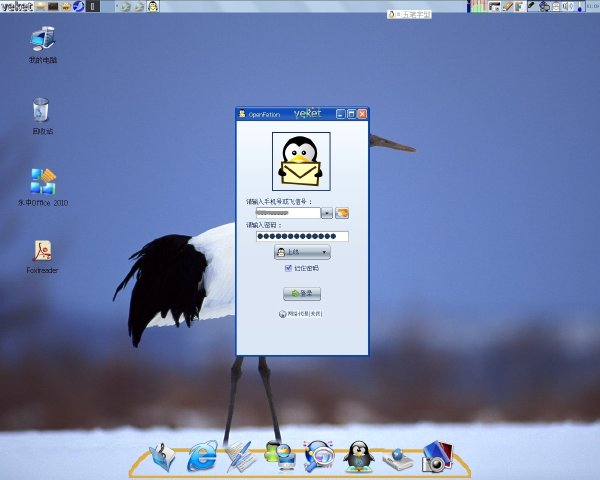Image resolution: width=600 pixels, height=480 pixels.
Task: Close the OpenFetion login window
Action: click(x=362, y=114)
